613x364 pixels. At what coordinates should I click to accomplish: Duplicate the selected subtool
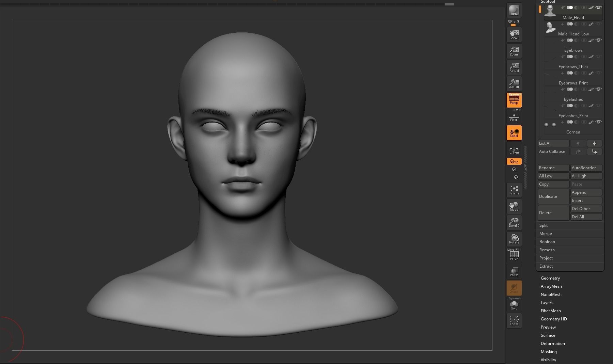553,196
